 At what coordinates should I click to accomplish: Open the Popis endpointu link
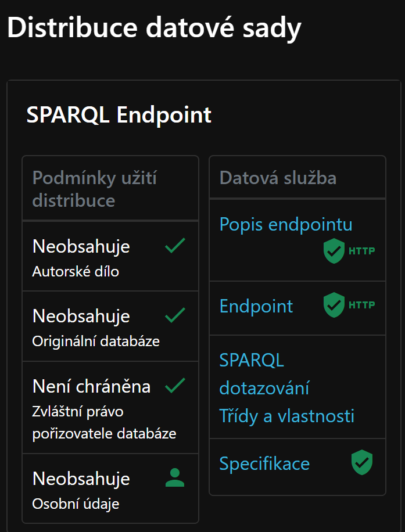click(x=286, y=224)
